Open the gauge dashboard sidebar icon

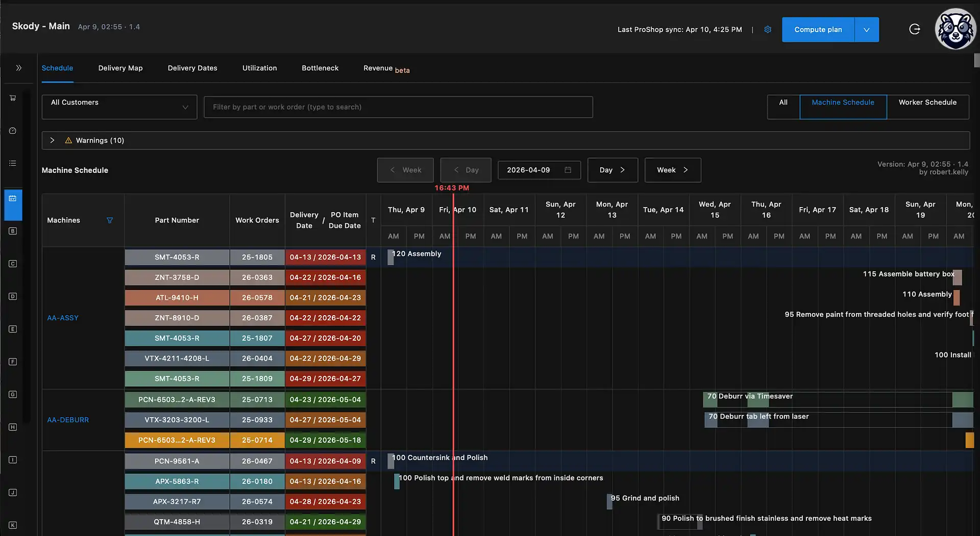point(13,131)
